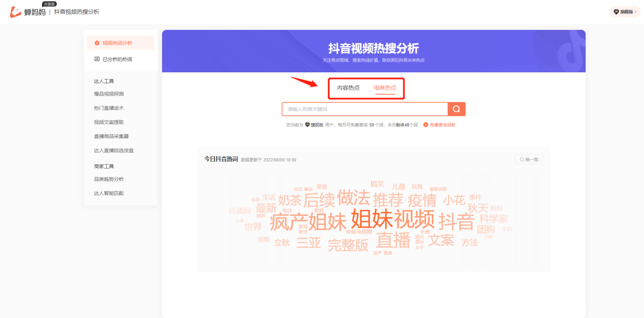644x318 pixels.
Task: Click the hot word 玩具
Action: point(417,186)
